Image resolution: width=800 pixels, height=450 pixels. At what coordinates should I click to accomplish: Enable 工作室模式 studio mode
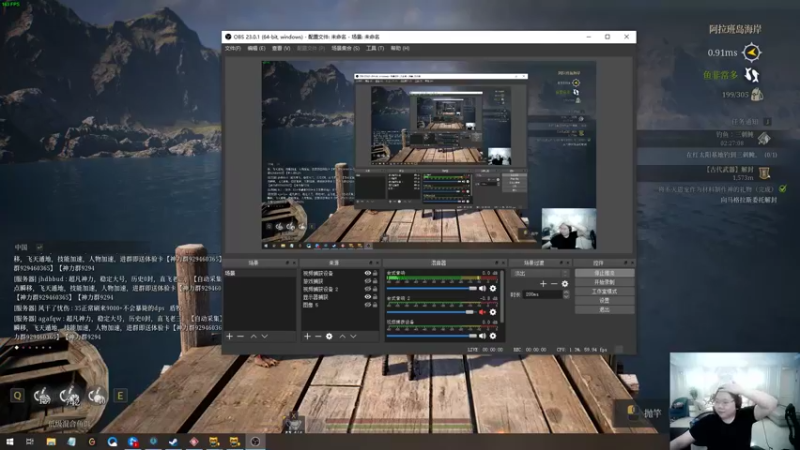click(x=605, y=291)
